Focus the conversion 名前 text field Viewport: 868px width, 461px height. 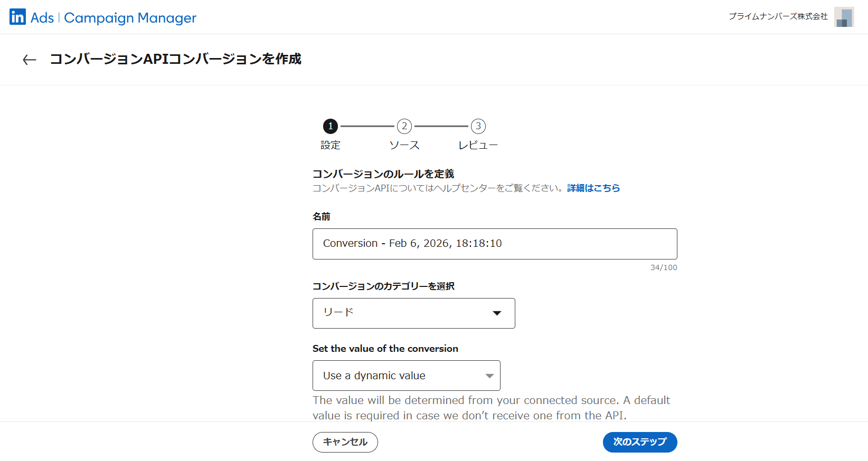tap(494, 244)
